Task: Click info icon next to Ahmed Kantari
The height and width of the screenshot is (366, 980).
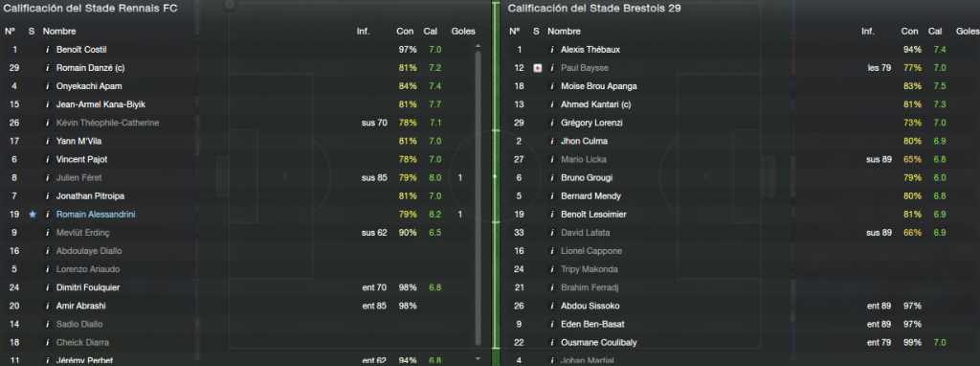Action: point(552,104)
